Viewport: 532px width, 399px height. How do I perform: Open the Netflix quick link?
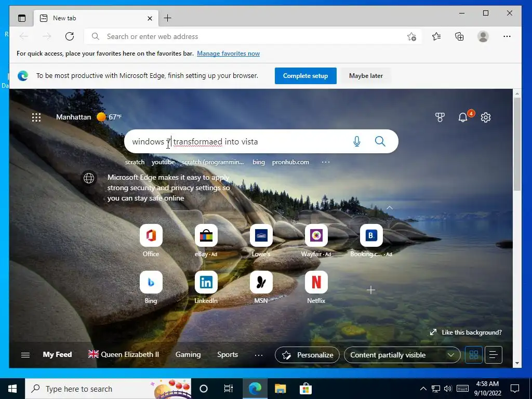[x=316, y=287]
